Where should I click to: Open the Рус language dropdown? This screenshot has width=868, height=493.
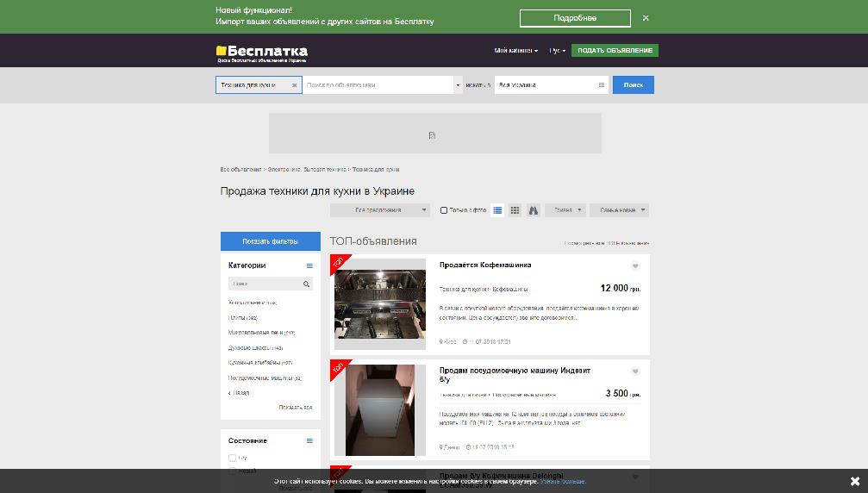[558, 50]
